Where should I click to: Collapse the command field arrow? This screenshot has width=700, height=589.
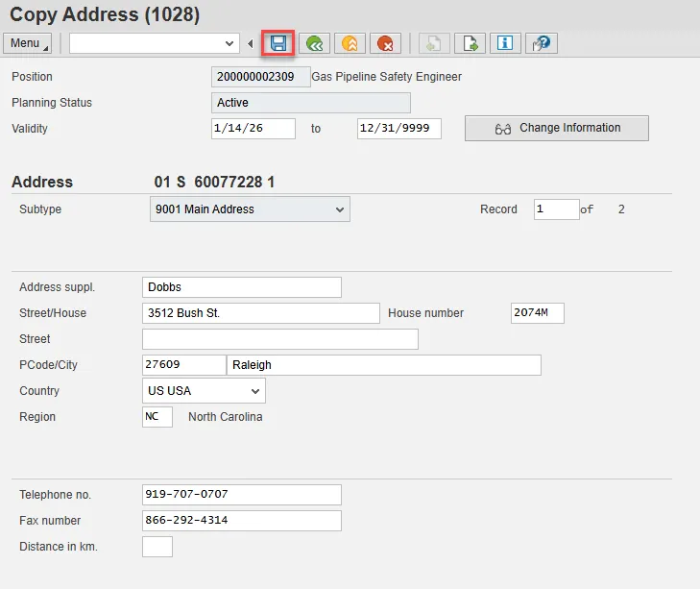click(251, 44)
